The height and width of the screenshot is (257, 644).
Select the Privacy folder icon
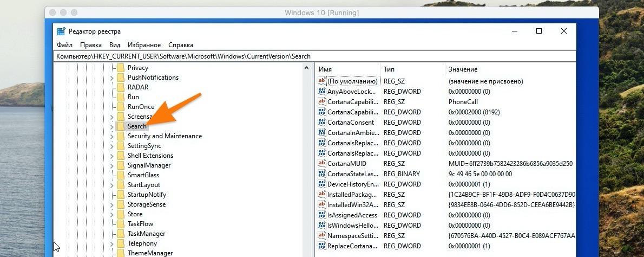pyautogui.click(x=121, y=67)
